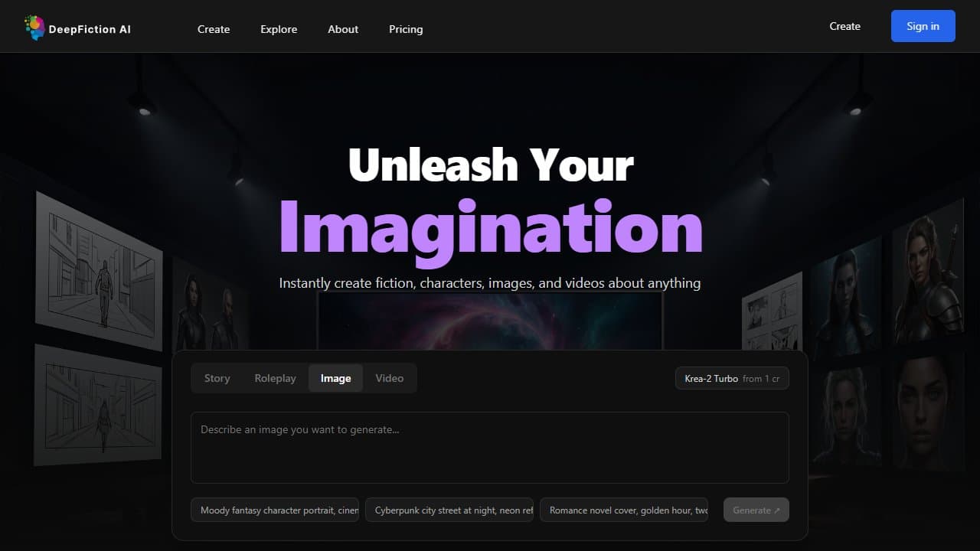This screenshot has height=551, width=980.
Task: Switch to the Video tab
Action: (390, 378)
